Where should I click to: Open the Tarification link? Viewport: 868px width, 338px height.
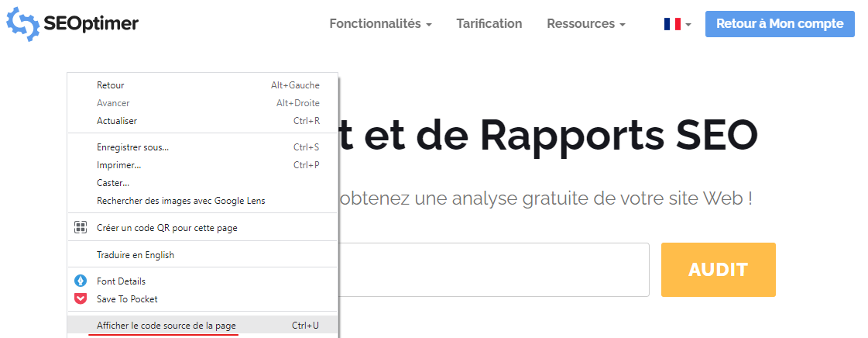pos(489,24)
